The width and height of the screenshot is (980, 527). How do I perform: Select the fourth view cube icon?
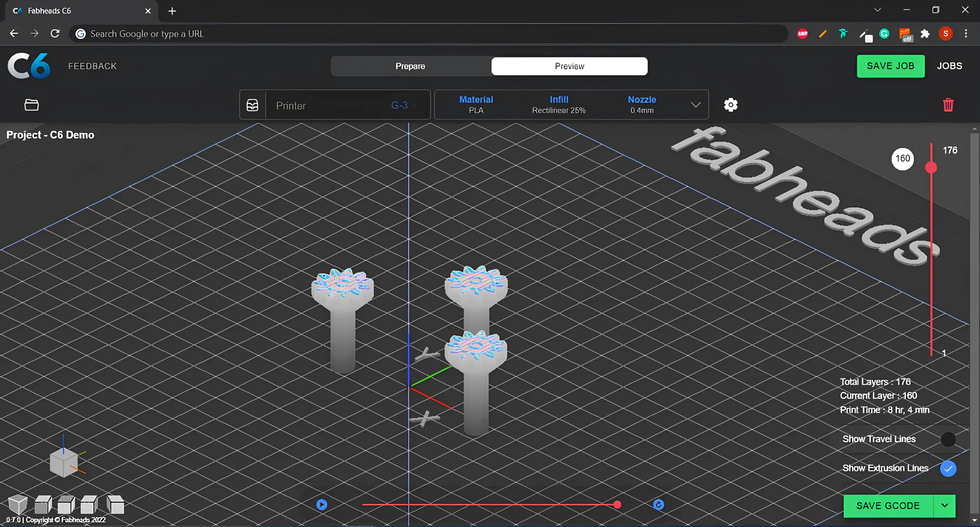(89, 504)
